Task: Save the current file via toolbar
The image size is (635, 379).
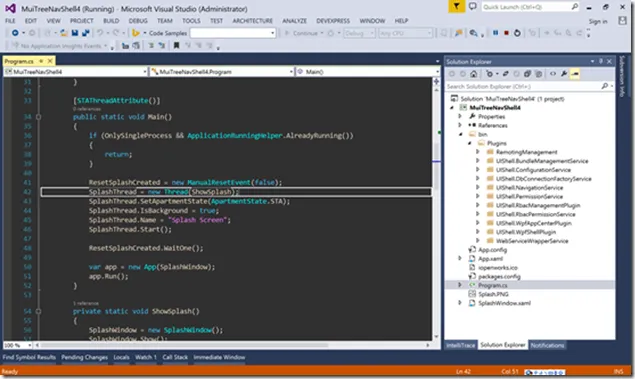Action: pyautogui.click(x=75, y=33)
